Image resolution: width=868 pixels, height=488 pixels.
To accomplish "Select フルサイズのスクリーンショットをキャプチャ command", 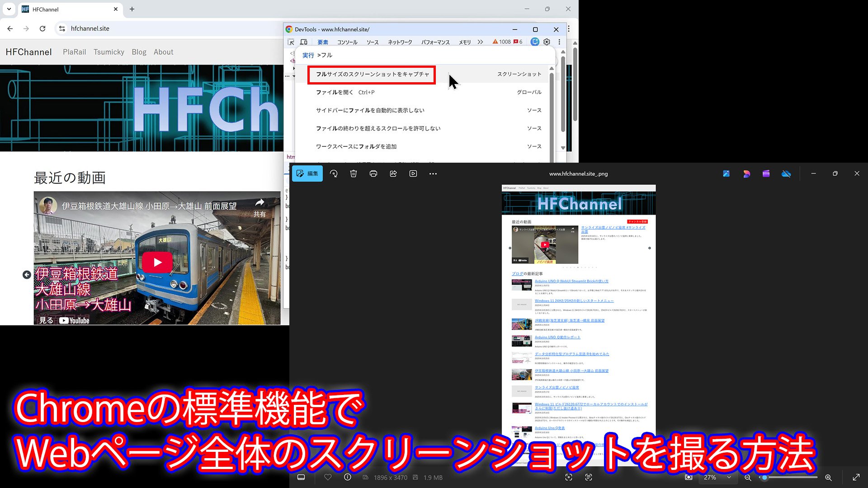I will tap(423, 74).
